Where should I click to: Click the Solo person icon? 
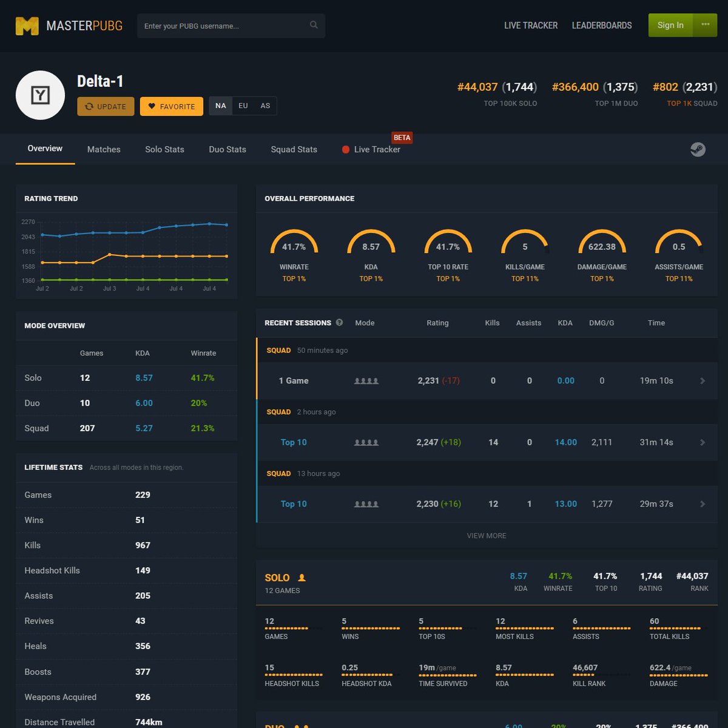pos(302,578)
